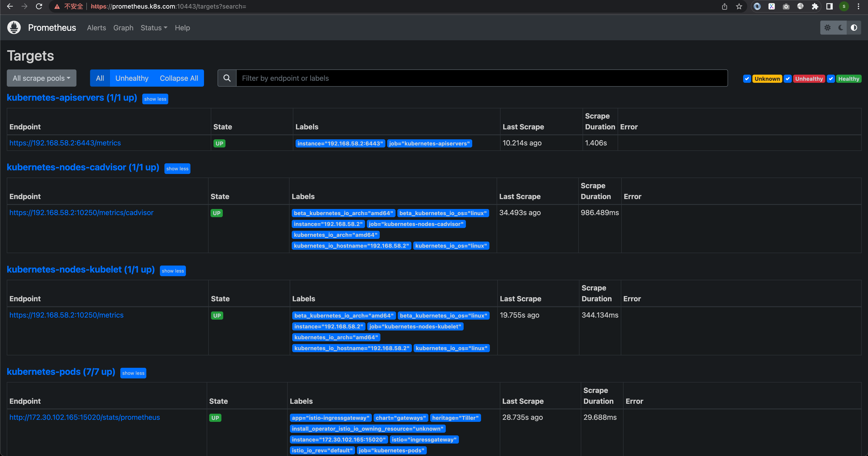Click the Collapse All button
Screen dimensions: 868x456
[179, 78]
